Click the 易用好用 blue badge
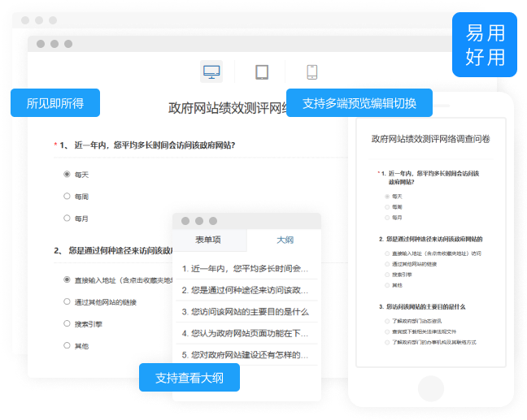527x420 pixels. tap(485, 45)
